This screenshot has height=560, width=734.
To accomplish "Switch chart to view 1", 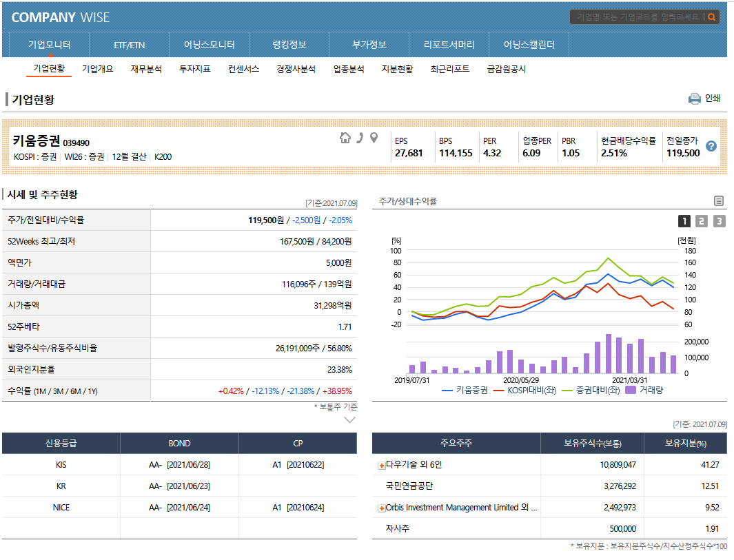I will 684,221.
